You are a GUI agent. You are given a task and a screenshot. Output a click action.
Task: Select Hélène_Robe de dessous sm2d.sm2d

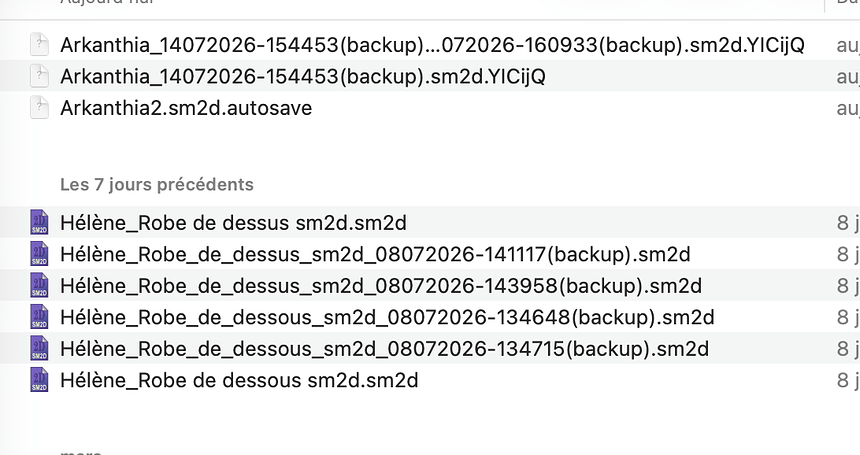point(239,381)
